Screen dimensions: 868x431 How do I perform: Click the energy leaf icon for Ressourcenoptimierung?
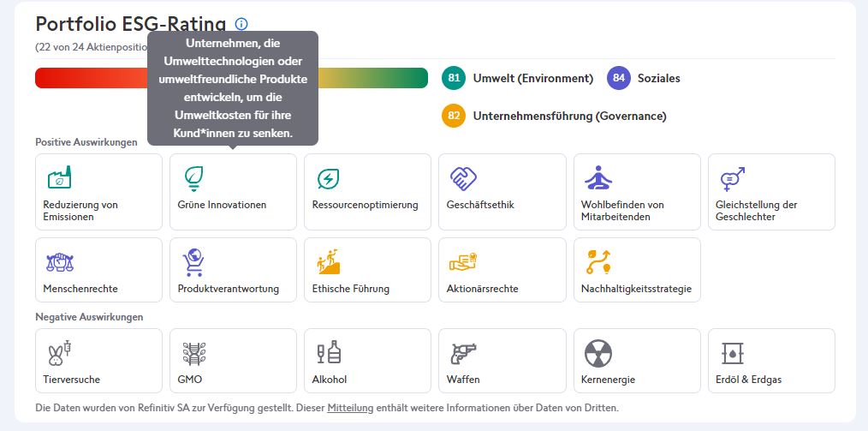[328, 178]
